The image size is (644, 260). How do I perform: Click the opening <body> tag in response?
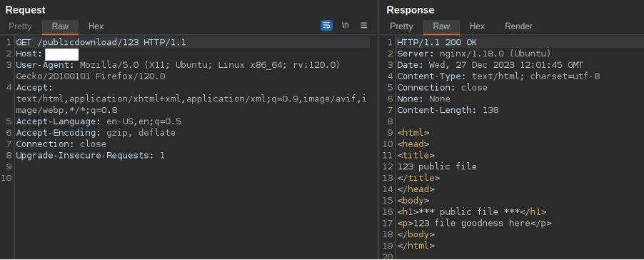click(x=413, y=201)
